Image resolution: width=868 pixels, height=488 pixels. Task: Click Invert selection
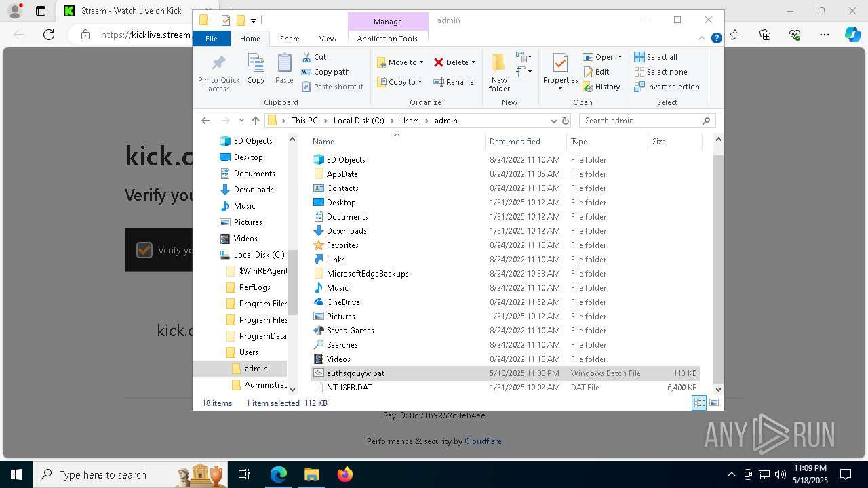(667, 87)
